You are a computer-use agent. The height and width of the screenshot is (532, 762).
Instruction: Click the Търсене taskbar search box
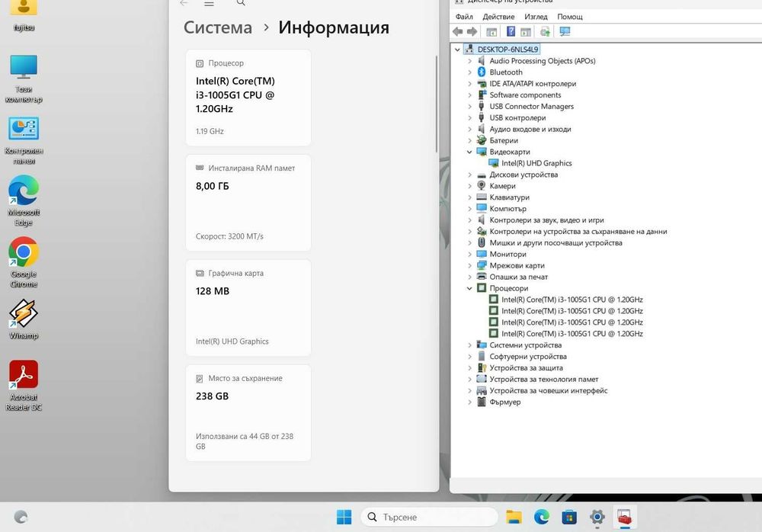[430, 517]
